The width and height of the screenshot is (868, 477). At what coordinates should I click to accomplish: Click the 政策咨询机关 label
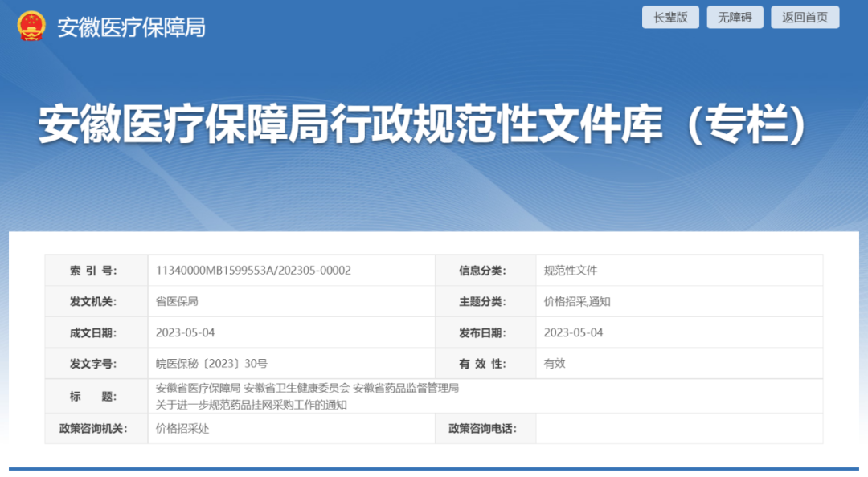tap(93, 429)
